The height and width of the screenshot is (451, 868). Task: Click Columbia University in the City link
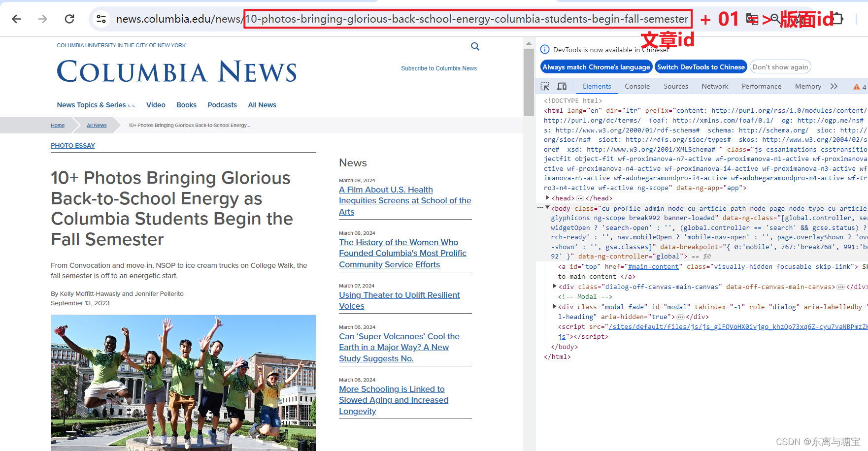pyautogui.click(x=121, y=45)
